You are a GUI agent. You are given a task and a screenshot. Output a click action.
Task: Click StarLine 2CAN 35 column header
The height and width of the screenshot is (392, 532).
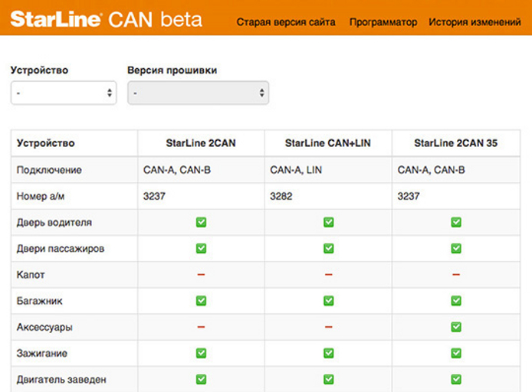click(x=455, y=143)
